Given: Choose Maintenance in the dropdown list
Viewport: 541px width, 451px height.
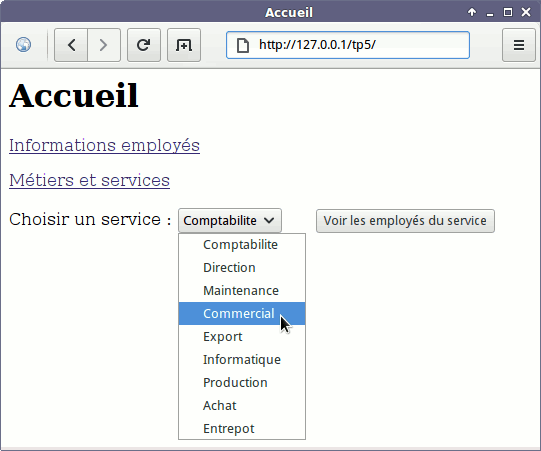Looking at the screenshot, I should pos(242,291).
